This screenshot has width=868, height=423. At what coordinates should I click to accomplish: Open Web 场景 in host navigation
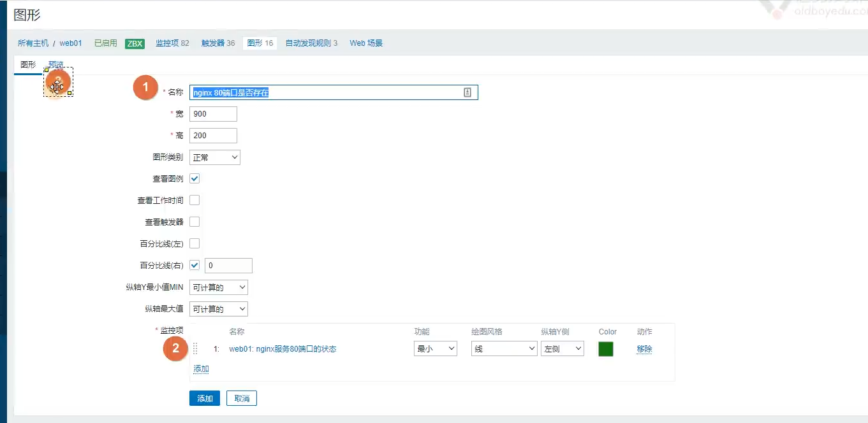point(366,43)
